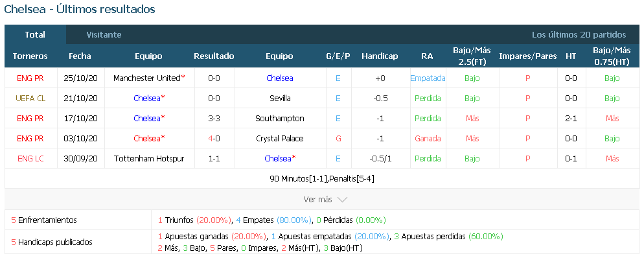Switch to the Visitante tab
Viewport: 644px width, 258px height.
(104, 34)
